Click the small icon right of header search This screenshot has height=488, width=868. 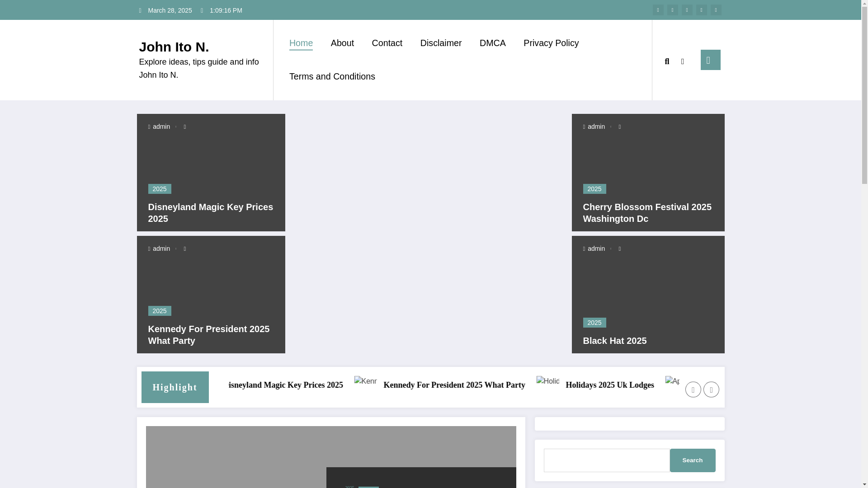pos(683,61)
